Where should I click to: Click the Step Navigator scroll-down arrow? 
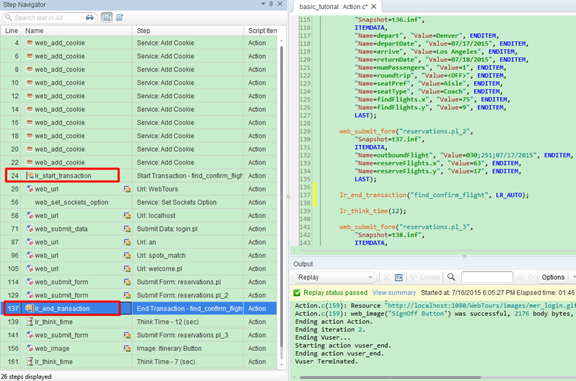click(x=281, y=365)
